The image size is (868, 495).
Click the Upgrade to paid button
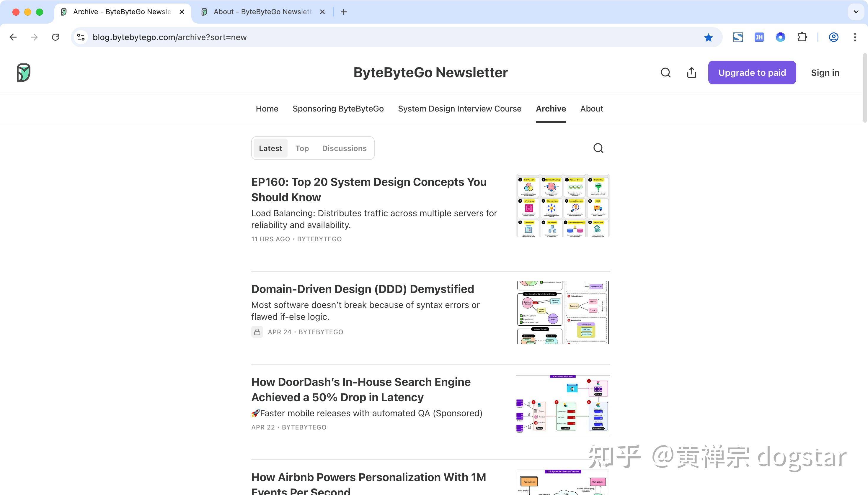(x=752, y=72)
